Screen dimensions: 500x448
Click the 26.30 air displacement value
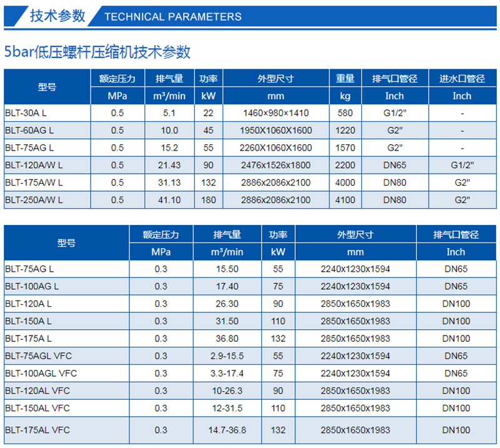tap(227, 304)
